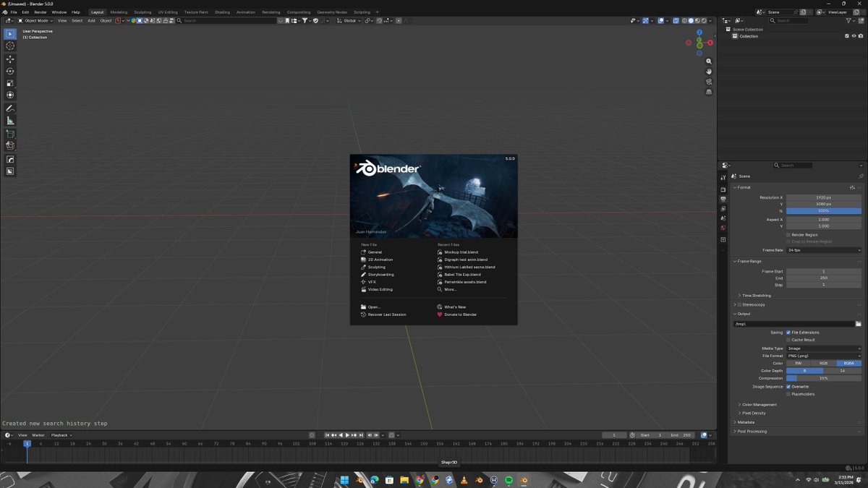The width and height of the screenshot is (868, 488).
Task: Click the zoom magnifier viewport gizmo
Action: pyautogui.click(x=709, y=61)
